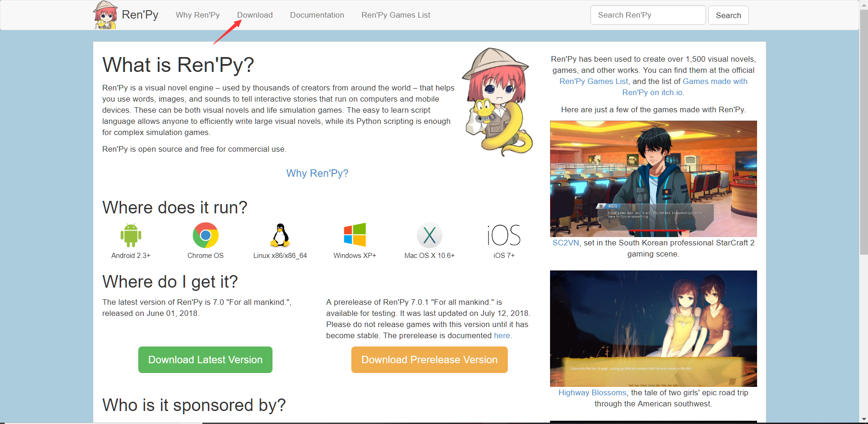Viewport: 868px width, 424px height.
Task: Click the large Eileen mascot illustration
Action: [x=498, y=102]
